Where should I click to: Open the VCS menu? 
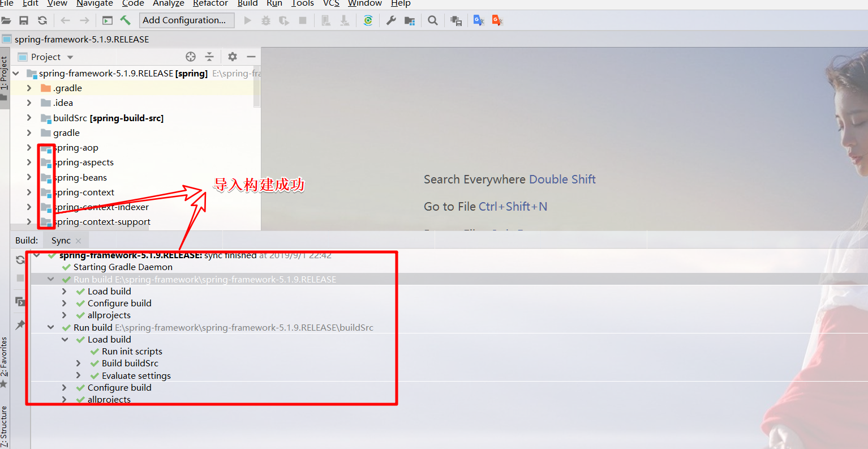331,3
